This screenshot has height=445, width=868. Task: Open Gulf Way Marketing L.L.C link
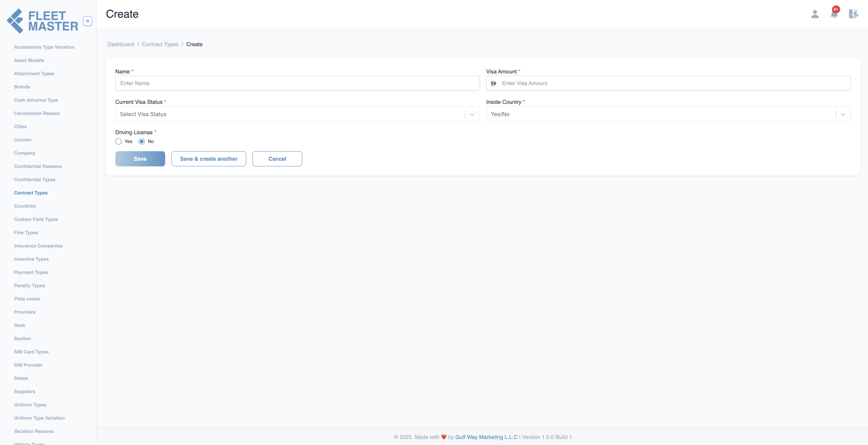point(486,437)
